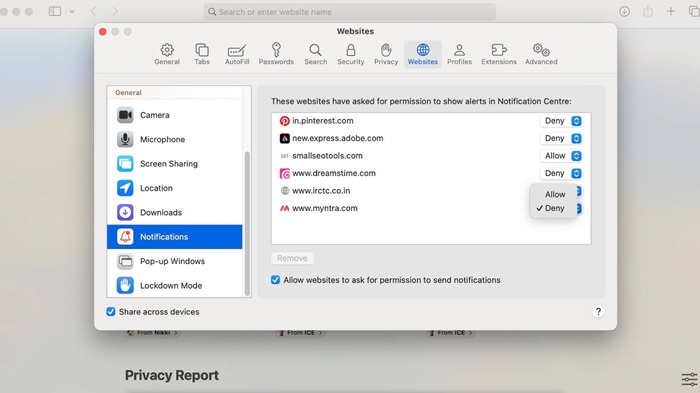
Task: Click the Microphone icon in sidebar
Action: (125, 139)
